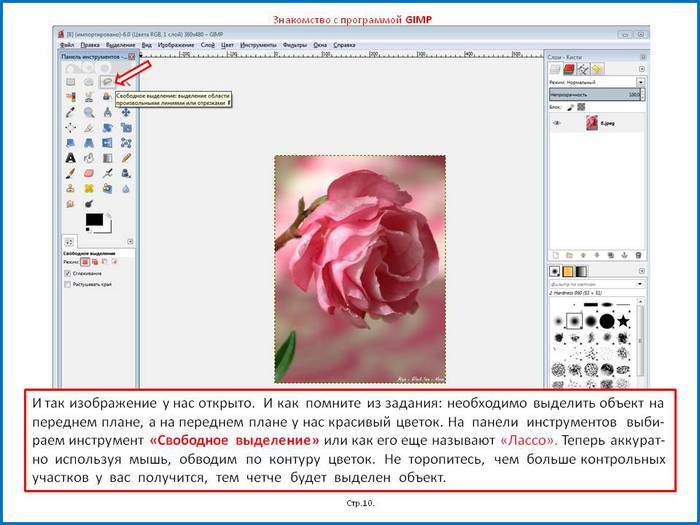Select the Airbrush tool

(x=107, y=173)
